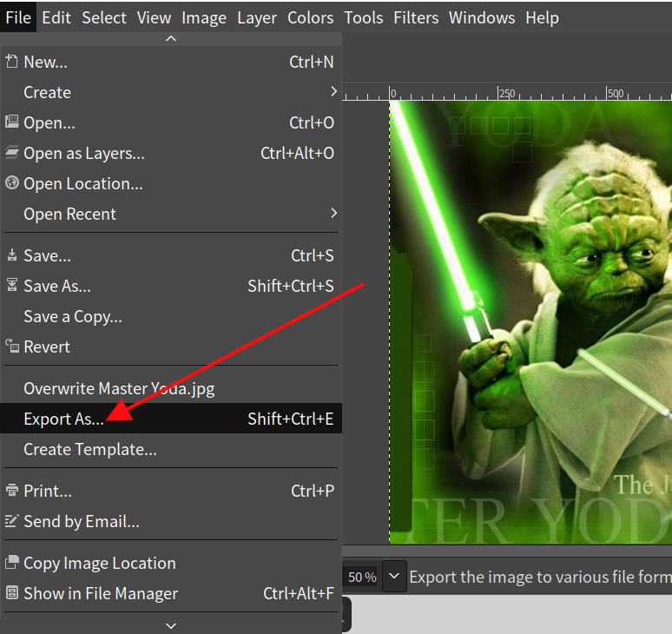Viewport: 672px width, 634px height.
Task: Click the Open file icon
Action: pos(11,122)
